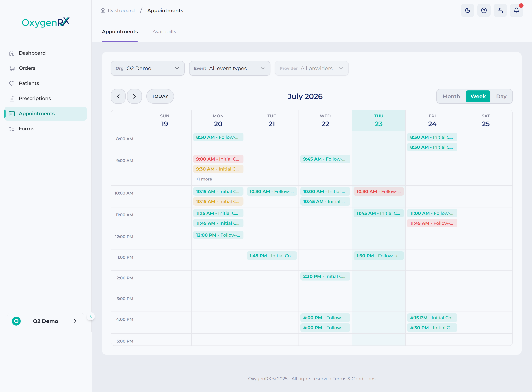
Task: Expand the O2 Demo organization switcher arrow
Action: coord(75,321)
